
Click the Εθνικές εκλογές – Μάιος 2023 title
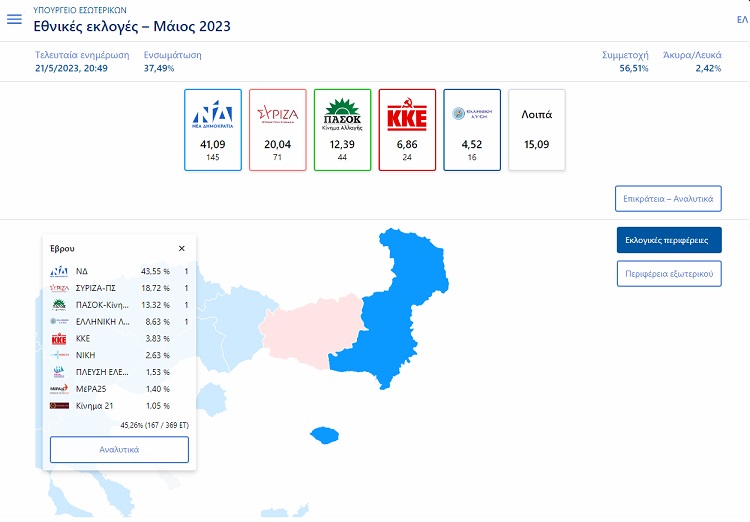pos(132,26)
